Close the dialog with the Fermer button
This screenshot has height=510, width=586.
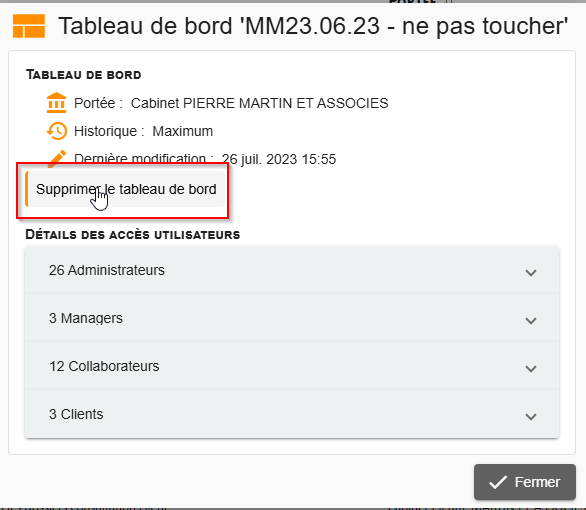pos(525,482)
